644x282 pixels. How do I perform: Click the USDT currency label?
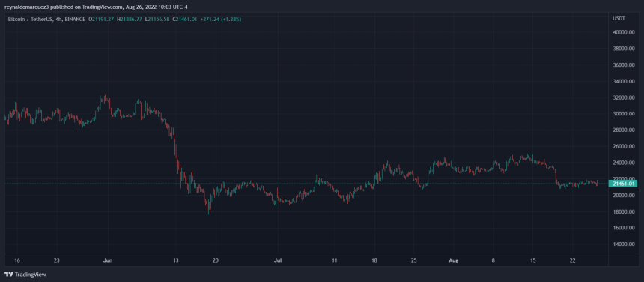(619, 19)
